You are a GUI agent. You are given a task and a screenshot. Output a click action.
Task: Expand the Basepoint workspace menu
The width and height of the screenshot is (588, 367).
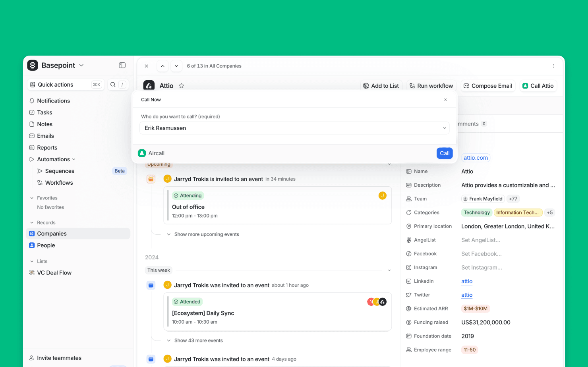click(x=81, y=65)
